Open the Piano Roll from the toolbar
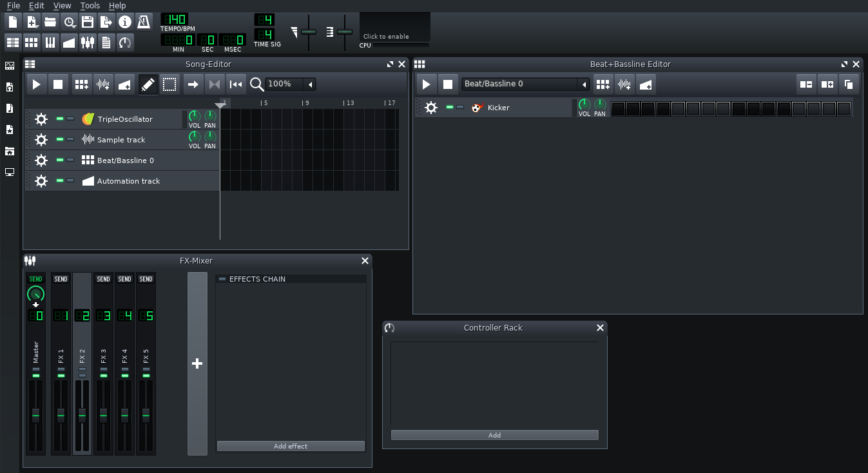868x473 pixels. 50,43
